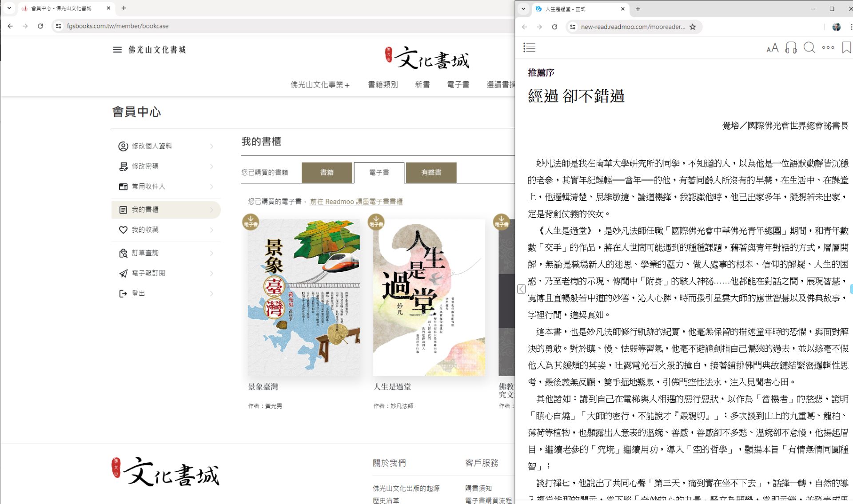Click the search magnifier icon in reader

(809, 48)
